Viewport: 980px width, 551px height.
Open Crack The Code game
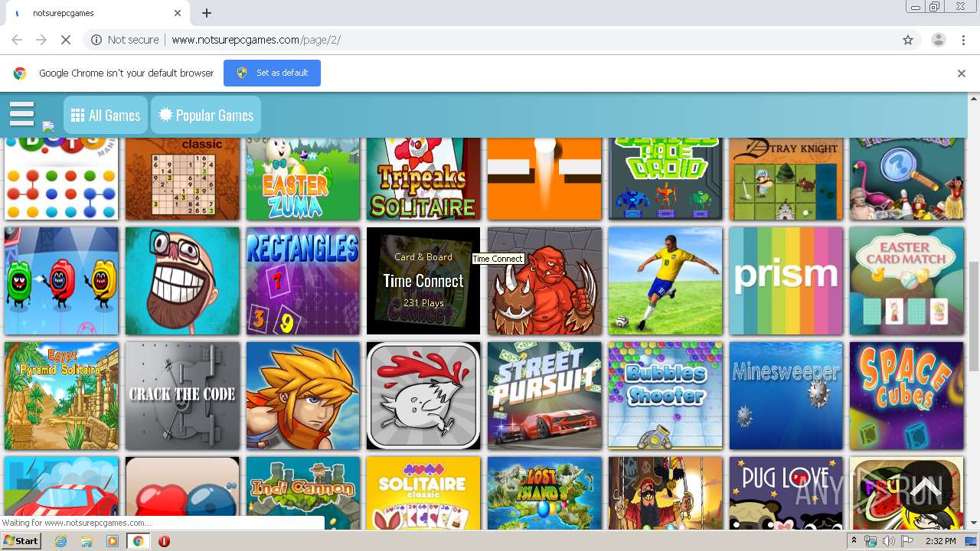(182, 396)
